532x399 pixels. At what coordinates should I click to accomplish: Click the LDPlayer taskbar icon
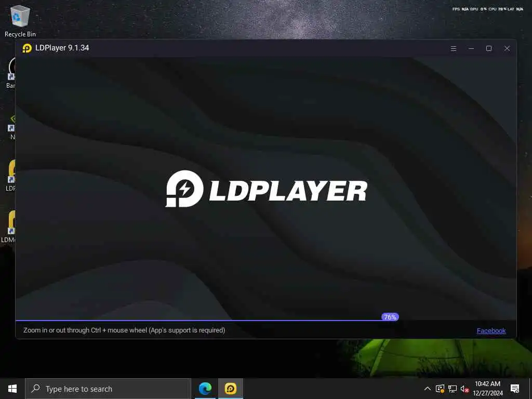coord(230,389)
